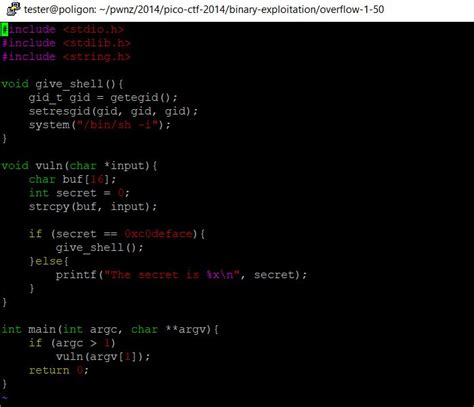Click the give_shell function definition name

(69, 84)
